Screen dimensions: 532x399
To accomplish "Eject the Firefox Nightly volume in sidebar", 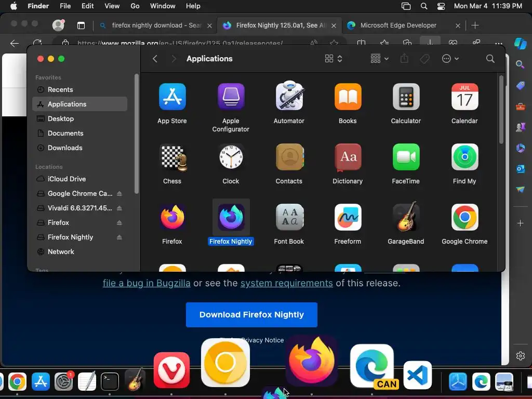I will click(x=119, y=237).
